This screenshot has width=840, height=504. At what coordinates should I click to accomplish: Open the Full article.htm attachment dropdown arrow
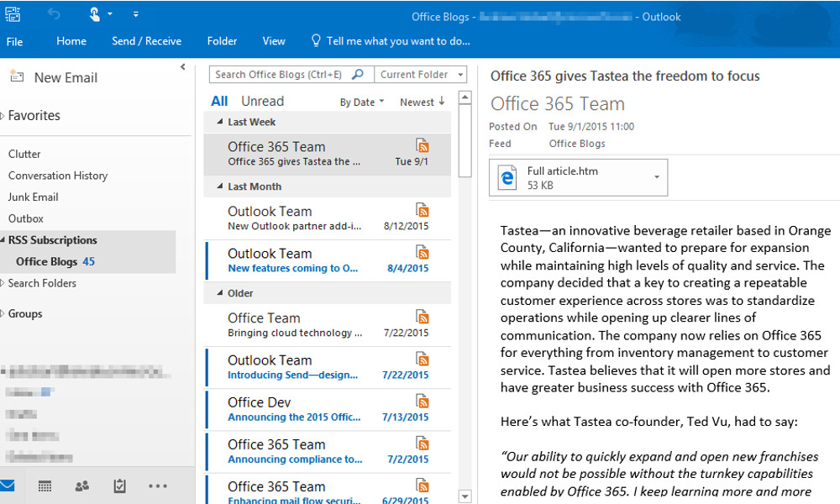(x=657, y=177)
